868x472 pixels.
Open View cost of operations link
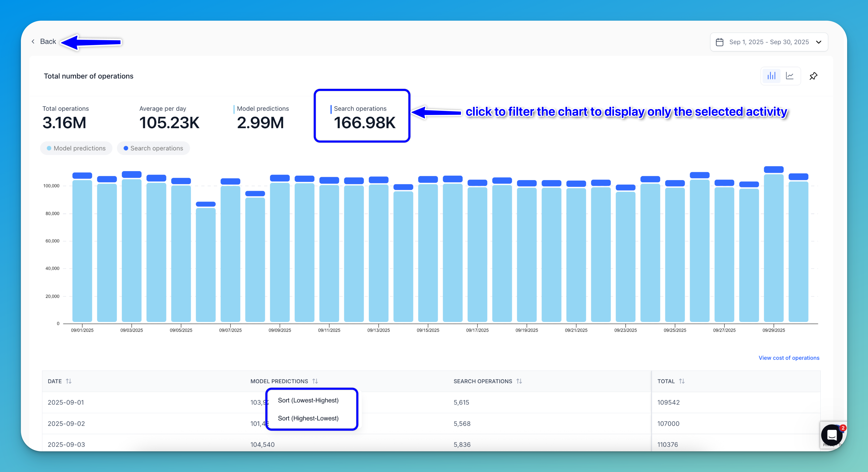pyautogui.click(x=789, y=358)
